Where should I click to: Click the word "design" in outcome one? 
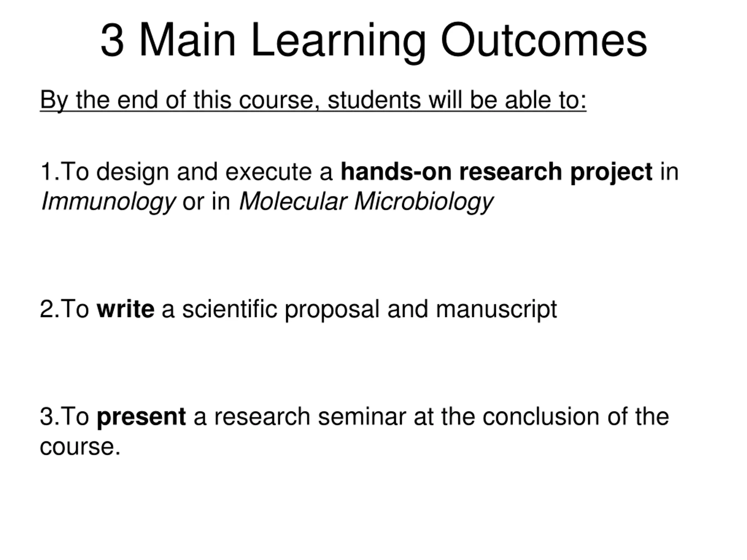pyautogui.click(x=132, y=171)
